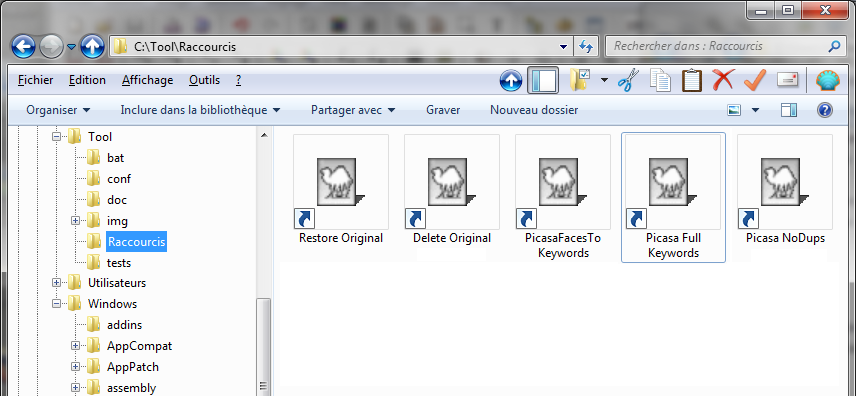Open the Partager avec dropdown
This screenshot has height=396, width=856.
pos(353,110)
